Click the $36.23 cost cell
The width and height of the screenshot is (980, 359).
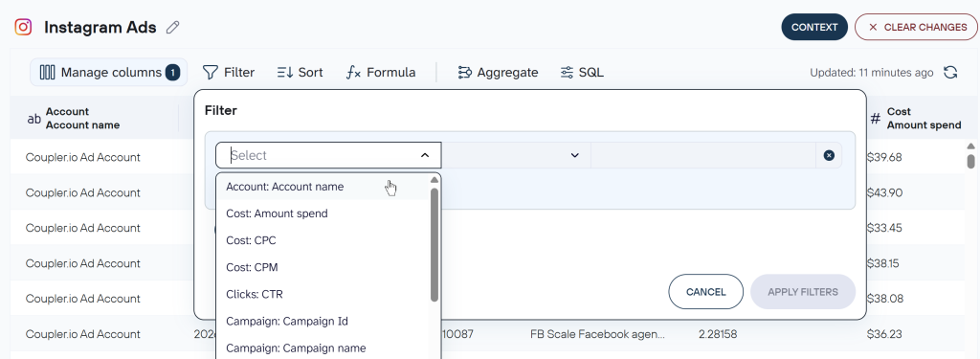pos(884,334)
